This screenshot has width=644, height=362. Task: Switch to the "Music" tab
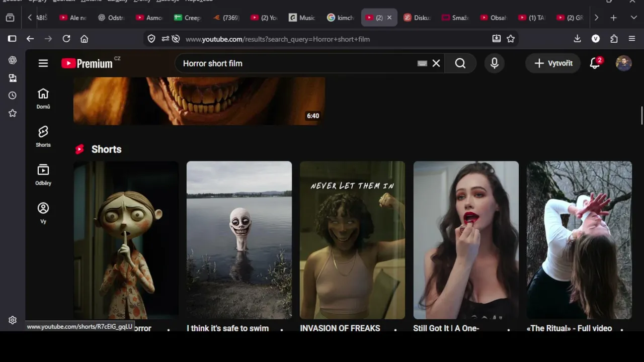point(303,18)
